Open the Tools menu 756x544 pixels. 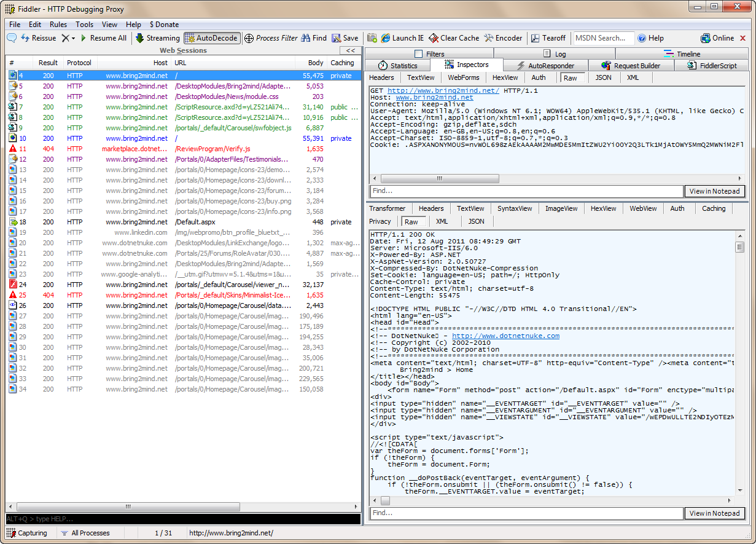point(85,25)
